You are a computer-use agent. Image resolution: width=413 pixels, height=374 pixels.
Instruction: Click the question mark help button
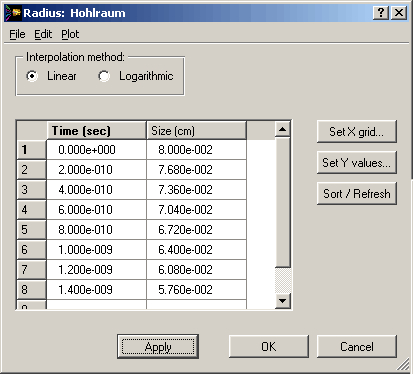click(381, 13)
